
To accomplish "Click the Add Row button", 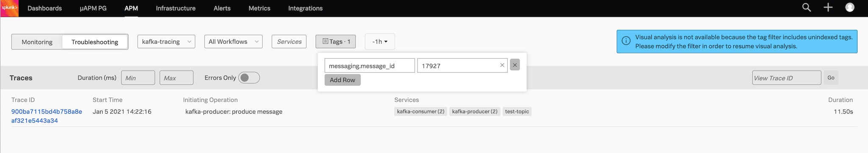I will click(x=342, y=80).
